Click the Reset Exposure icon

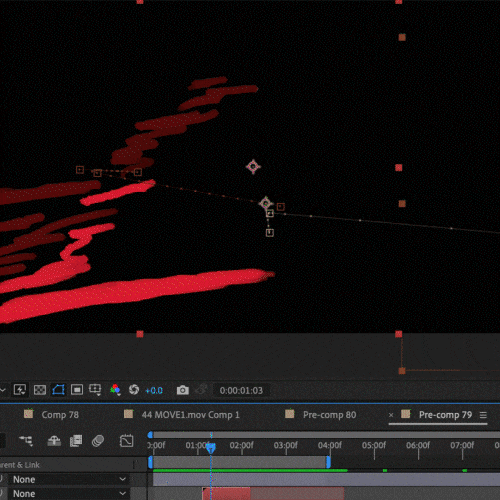tap(134, 390)
